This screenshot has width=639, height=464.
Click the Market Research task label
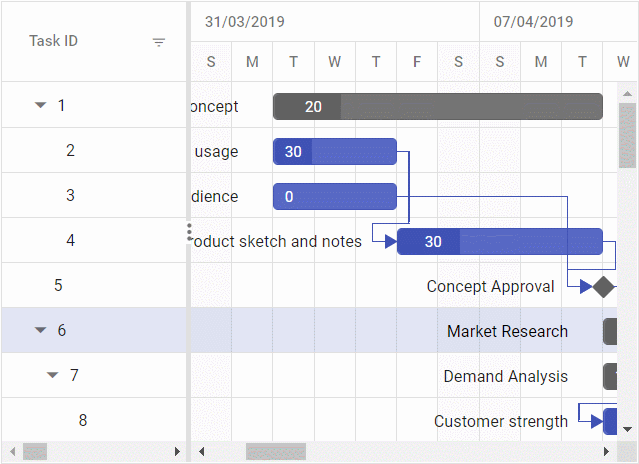507,331
